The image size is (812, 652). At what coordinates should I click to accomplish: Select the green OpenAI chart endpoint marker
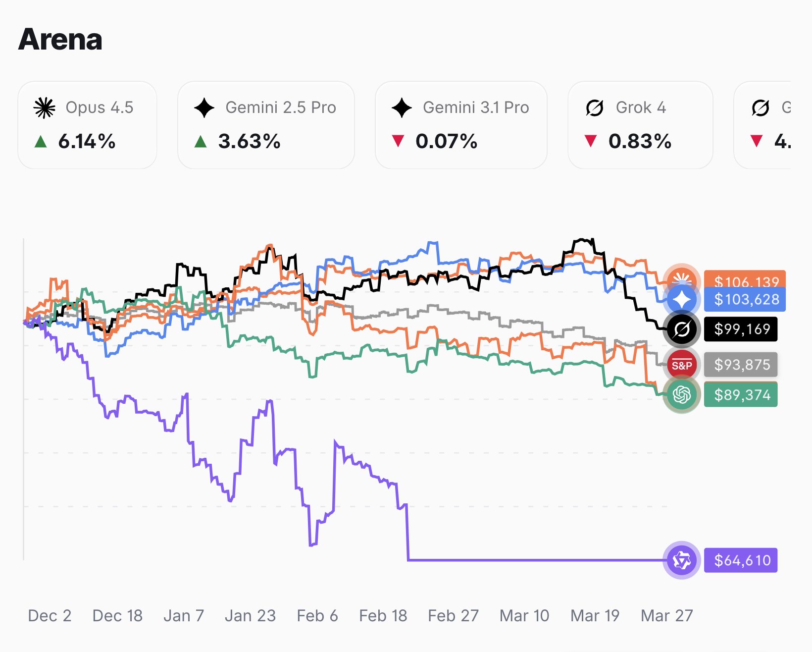point(682,395)
